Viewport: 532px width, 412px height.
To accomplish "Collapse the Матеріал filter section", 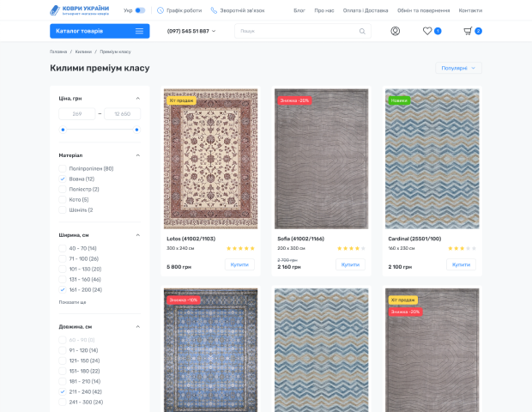I will click(138, 155).
